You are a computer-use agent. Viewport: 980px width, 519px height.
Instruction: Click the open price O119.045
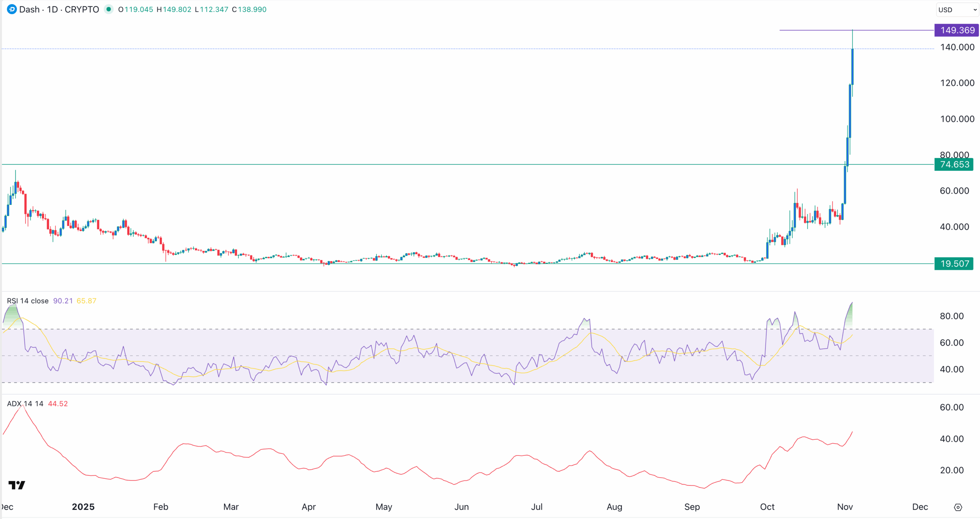click(x=136, y=9)
